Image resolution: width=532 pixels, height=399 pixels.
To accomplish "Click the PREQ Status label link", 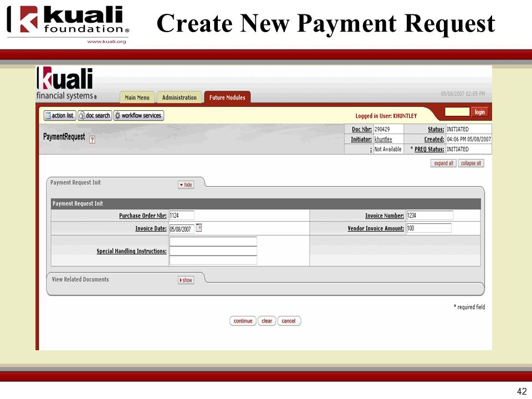I will click(429, 149).
